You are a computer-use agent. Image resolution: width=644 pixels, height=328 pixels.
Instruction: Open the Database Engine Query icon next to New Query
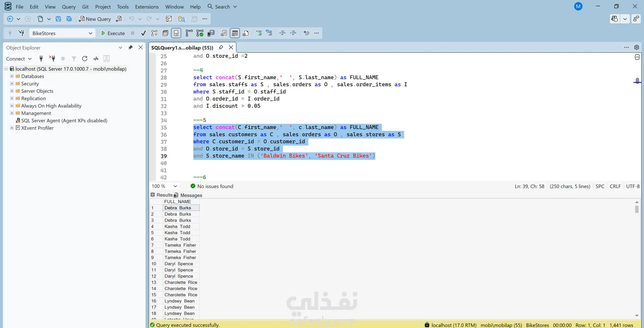119,19
